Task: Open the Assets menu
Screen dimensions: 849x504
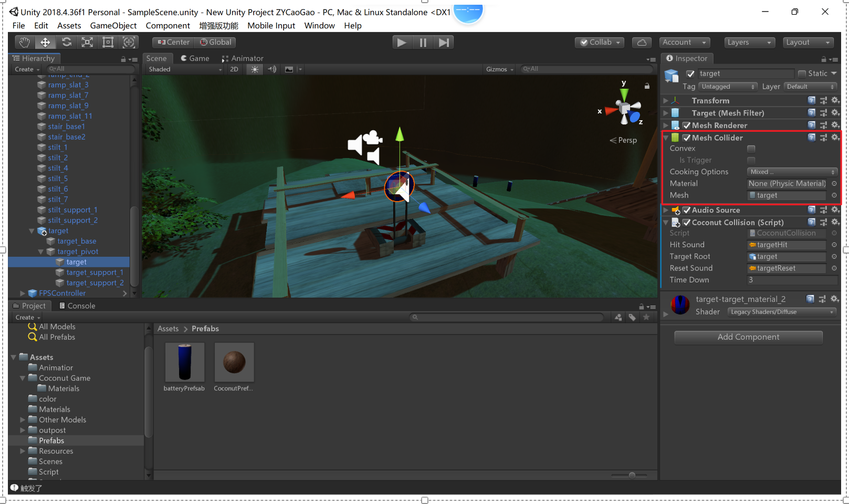Action: pyautogui.click(x=69, y=26)
